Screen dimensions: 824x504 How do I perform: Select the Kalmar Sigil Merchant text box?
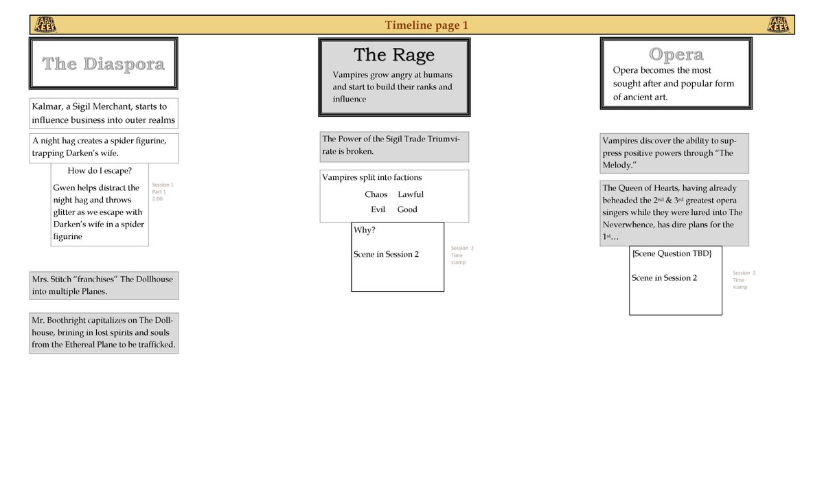104,113
